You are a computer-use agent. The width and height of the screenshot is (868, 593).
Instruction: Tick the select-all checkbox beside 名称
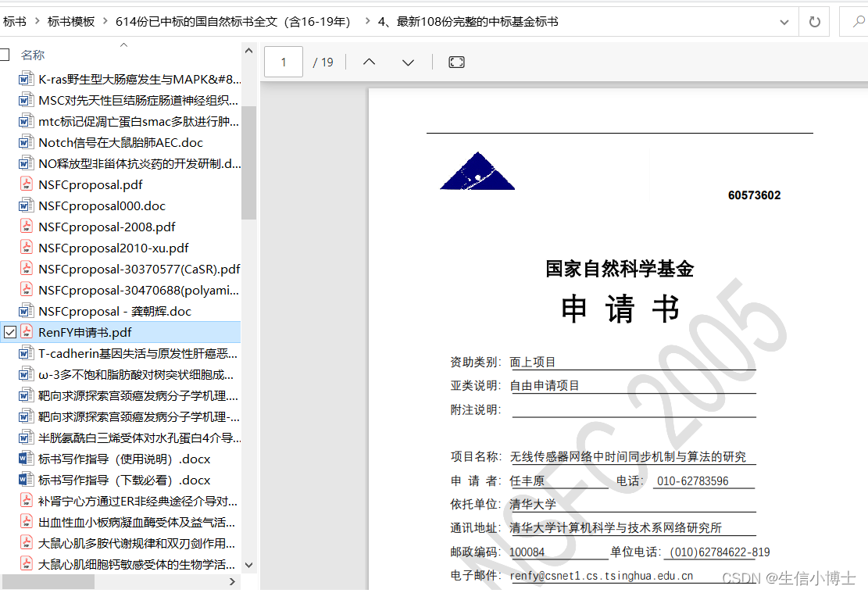[5, 54]
